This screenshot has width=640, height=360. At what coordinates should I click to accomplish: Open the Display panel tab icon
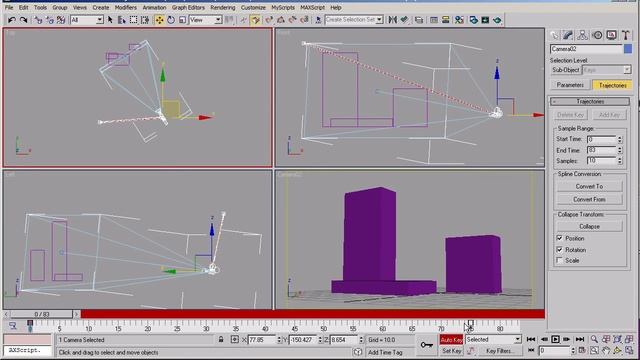tap(611, 36)
